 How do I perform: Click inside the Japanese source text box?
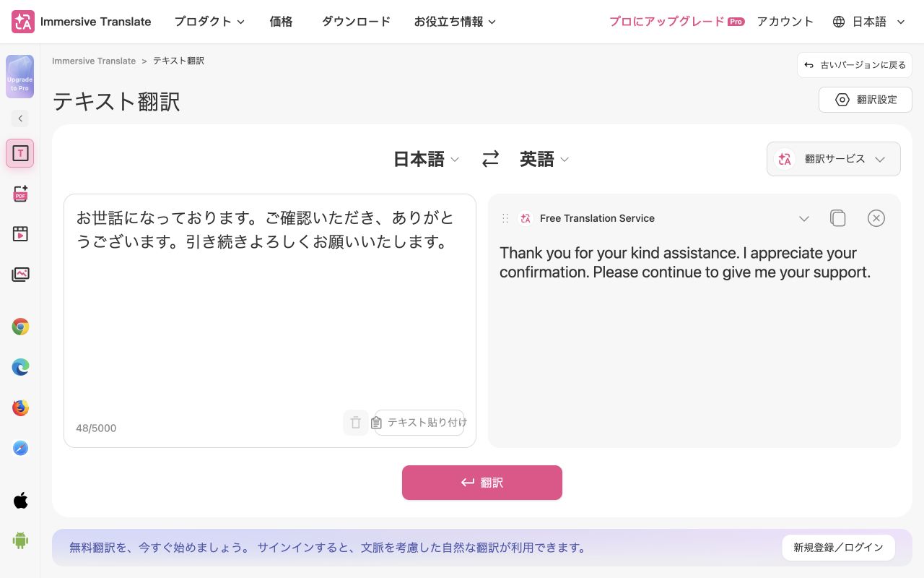tap(270, 321)
